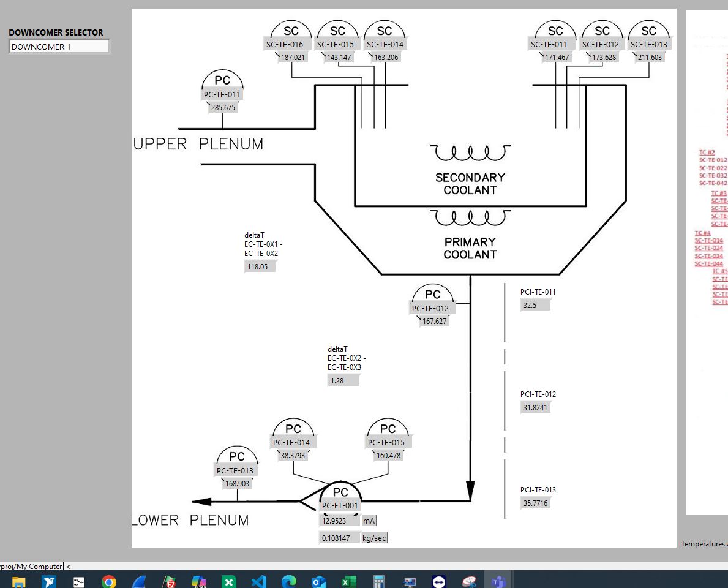Click the mA unit label under PC-FT-001
This screenshot has width=728, height=588.
tap(369, 521)
